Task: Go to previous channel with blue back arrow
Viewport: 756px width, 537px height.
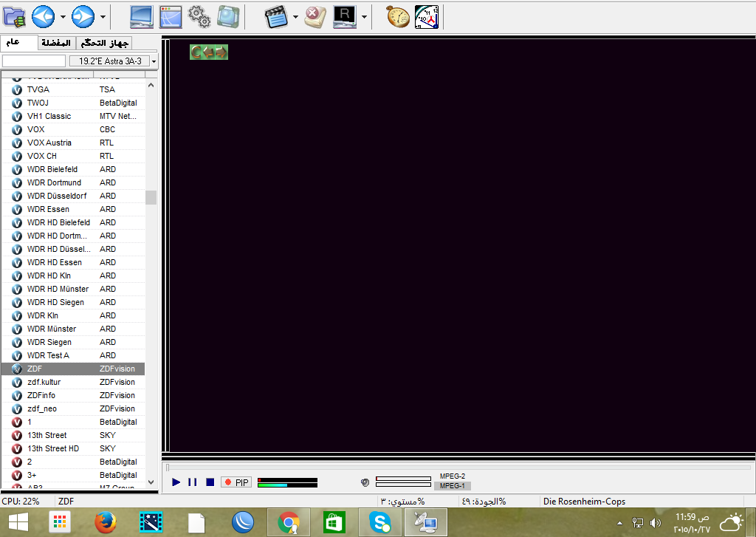Action: click(44, 18)
